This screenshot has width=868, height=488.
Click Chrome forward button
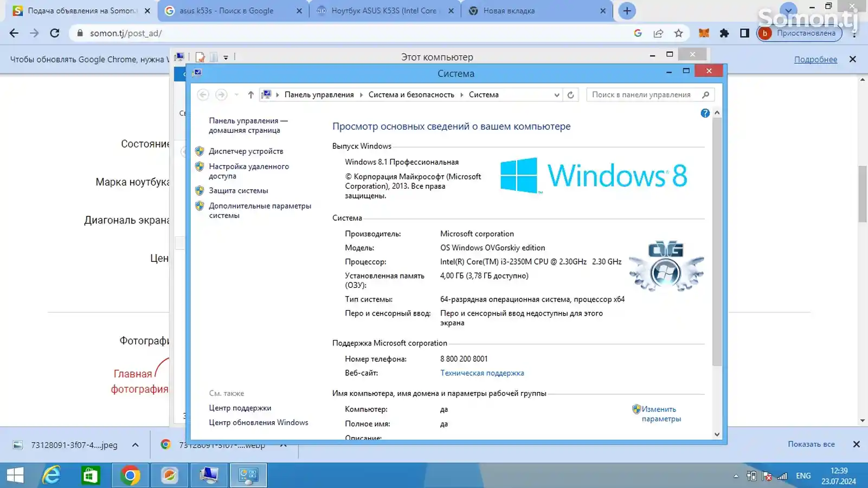(34, 33)
